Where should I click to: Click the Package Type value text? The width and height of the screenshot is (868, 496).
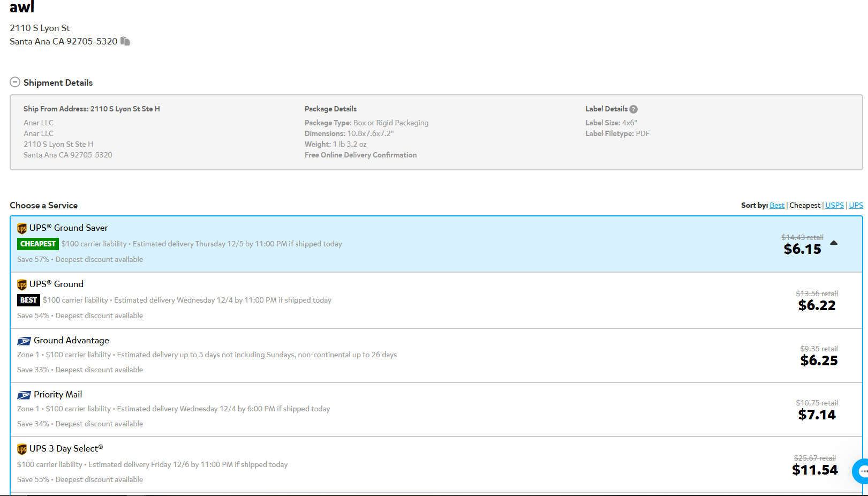coord(391,123)
